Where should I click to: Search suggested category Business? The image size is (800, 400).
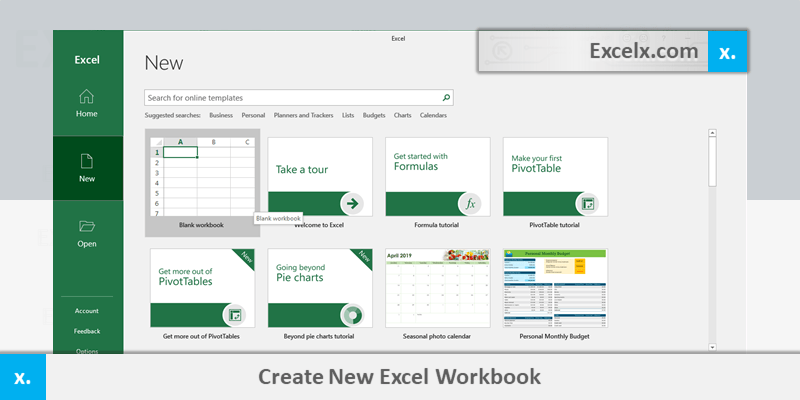coord(221,115)
